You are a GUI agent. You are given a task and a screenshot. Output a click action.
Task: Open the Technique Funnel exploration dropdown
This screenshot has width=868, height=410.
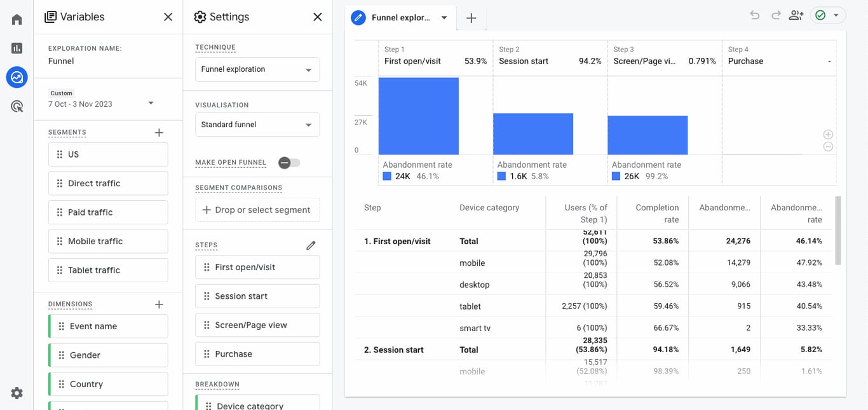pos(257,69)
